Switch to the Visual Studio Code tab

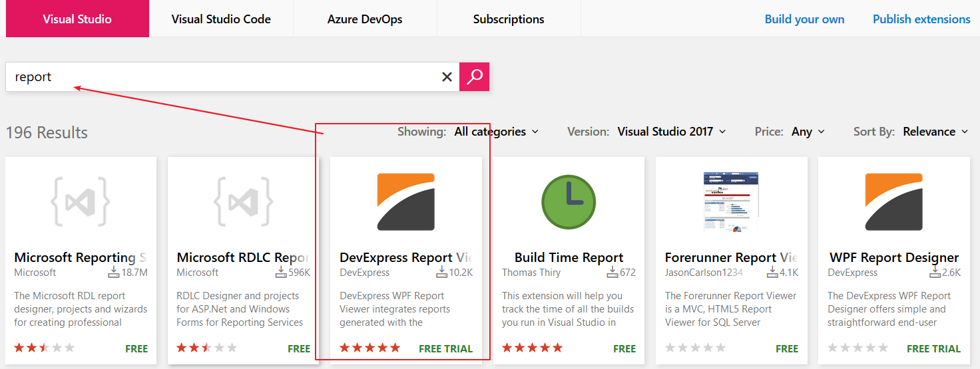tap(221, 19)
